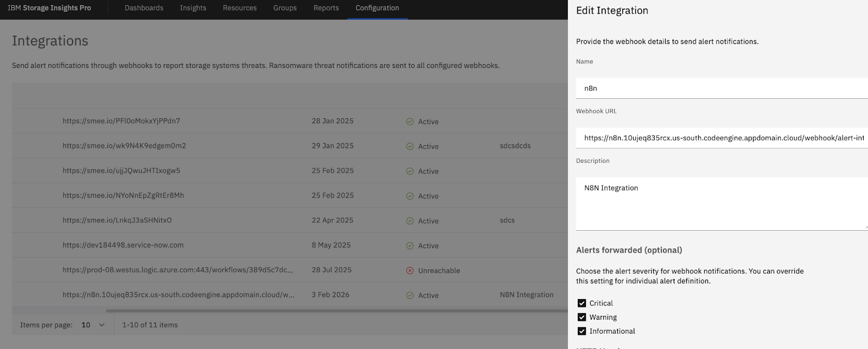Image resolution: width=868 pixels, height=349 pixels.
Task: Click the Active icon for smee.io/NYoNnEpZgRtEr8Mh
Action: pos(410,196)
